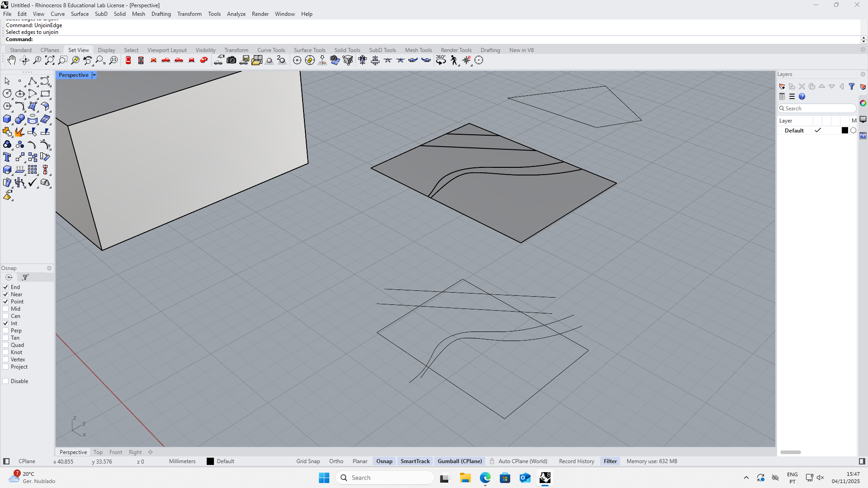Open the Render menu
The height and width of the screenshot is (488, 868).
(260, 14)
